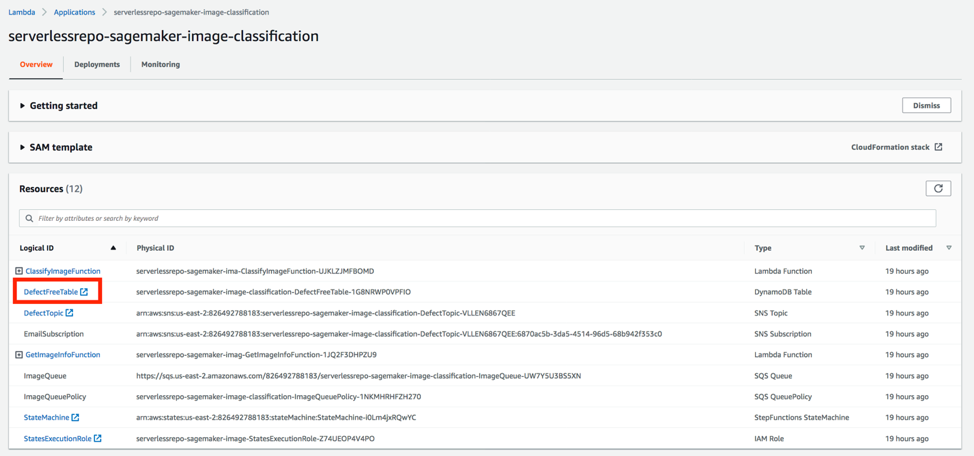This screenshot has width=974, height=456.
Task: Click the external link icon next to StateMachine
Action: (x=75, y=417)
